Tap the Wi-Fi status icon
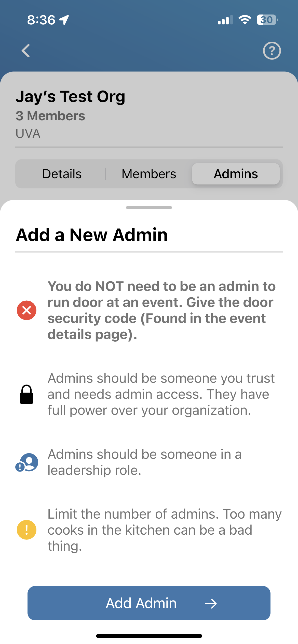 245,20
